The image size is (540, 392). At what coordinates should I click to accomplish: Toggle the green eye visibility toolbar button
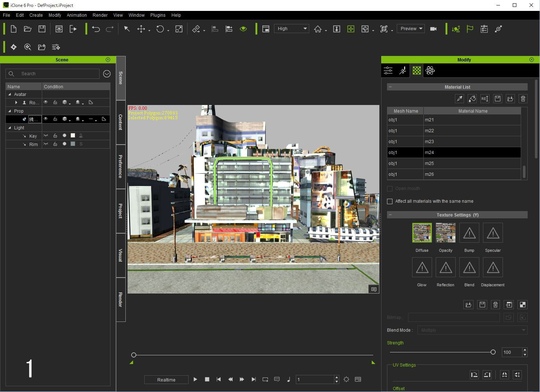point(243,29)
